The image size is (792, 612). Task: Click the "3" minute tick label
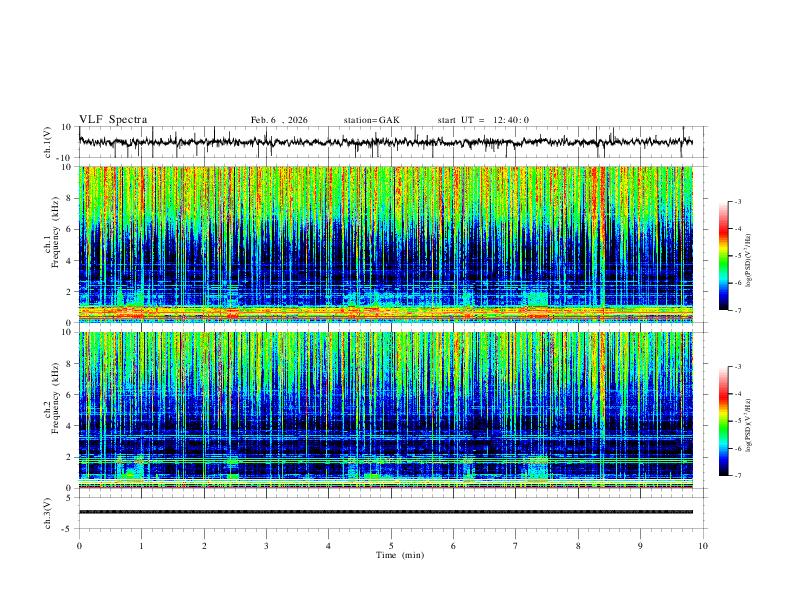coord(266,546)
